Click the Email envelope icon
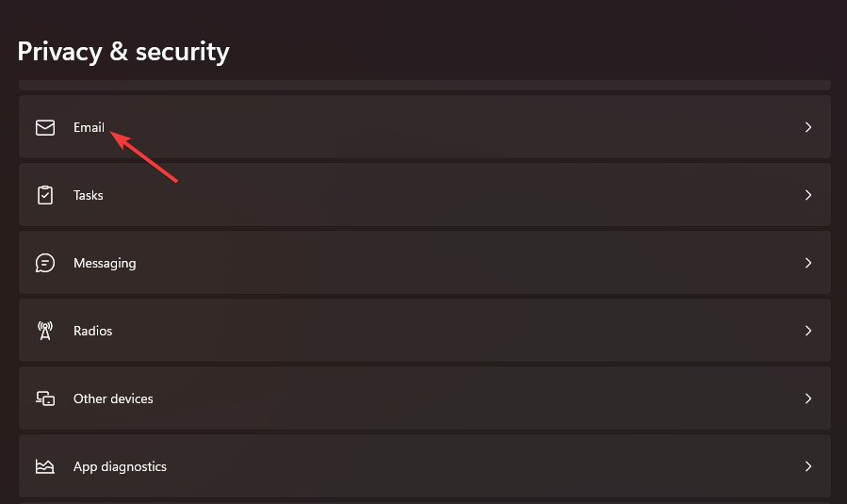Viewport: 847px width, 504px height. click(x=45, y=127)
